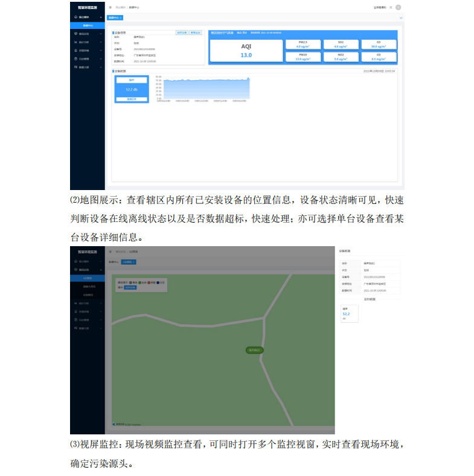
Task: Click the user avatar icon at top right
Action: point(398,7)
